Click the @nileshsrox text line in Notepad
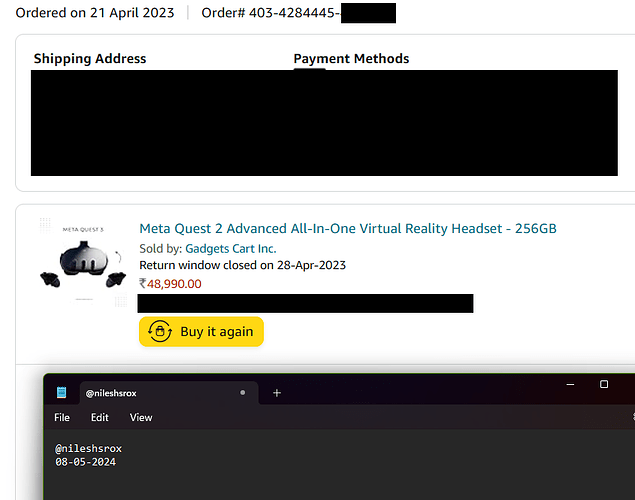Screen dimensions: 635x500 click(88, 449)
